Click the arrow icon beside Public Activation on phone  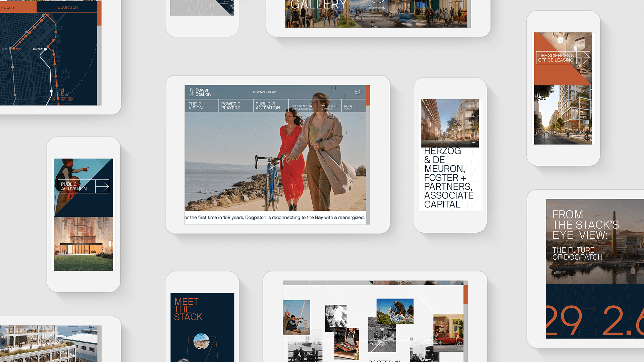[102, 186]
